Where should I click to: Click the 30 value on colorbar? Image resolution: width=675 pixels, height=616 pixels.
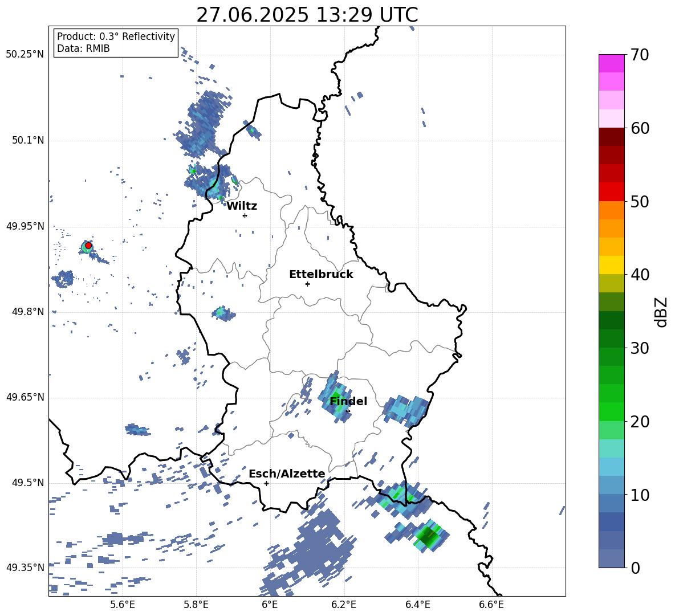pyautogui.click(x=640, y=348)
